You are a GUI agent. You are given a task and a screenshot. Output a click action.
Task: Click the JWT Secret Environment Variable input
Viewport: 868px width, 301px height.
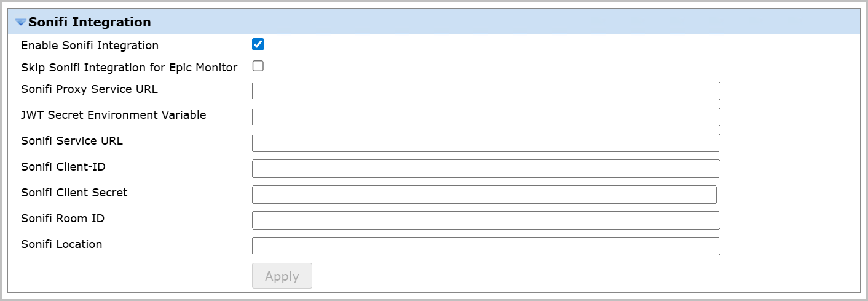click(x=486, y=117)
